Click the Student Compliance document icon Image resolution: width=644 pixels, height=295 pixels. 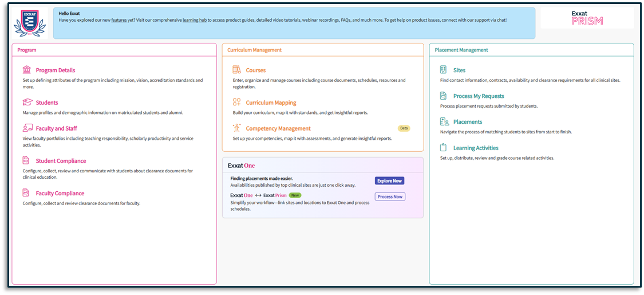pos(26,160)
